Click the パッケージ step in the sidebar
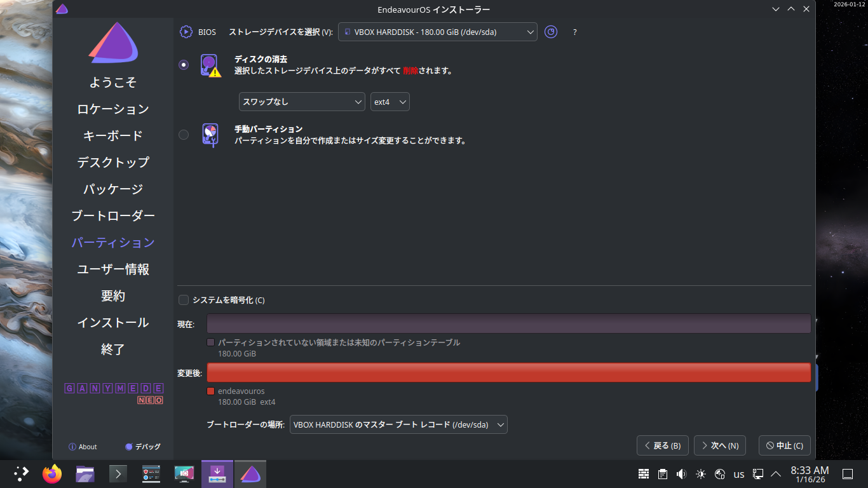The height and width of the screenshot is (488, 868). (x=113, y=189)
